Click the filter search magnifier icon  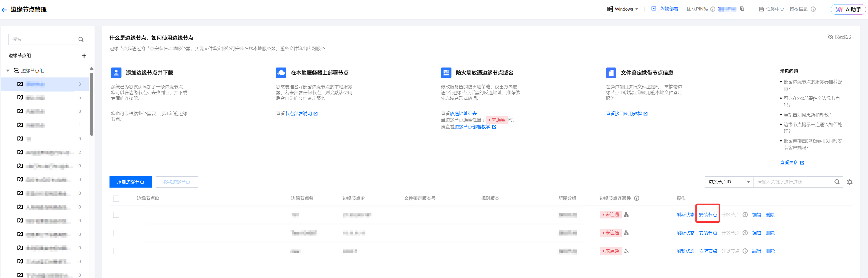pyautogui.click(x=837, y=182)
